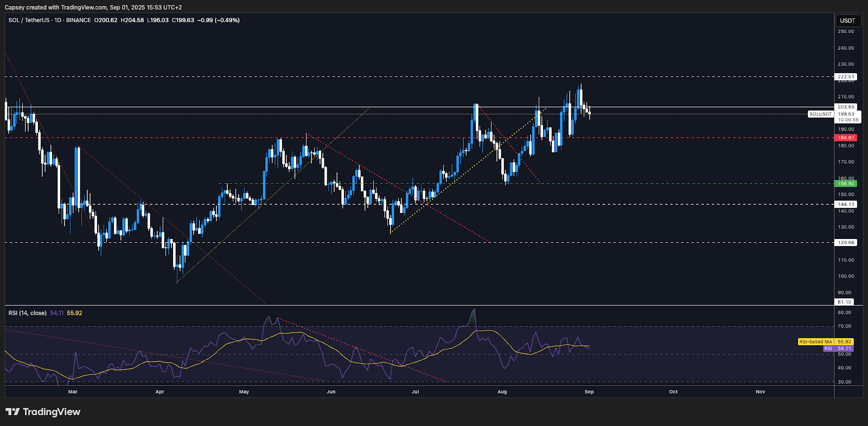The height and width of the screenshot is (426, 868).
Task: Click the 81.10 price axis label
Action: [844, 302]
